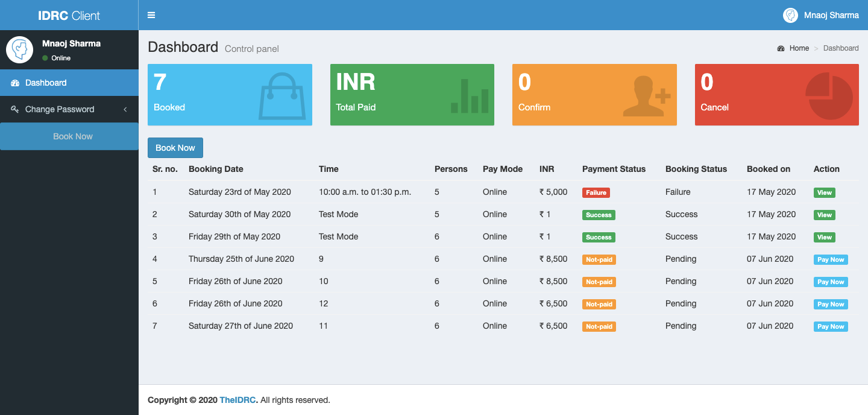Select Dashboard in the sidebar menu
The height and width of the screenshot is (415, 868).
pyautogui.click(x=46, y=83)
